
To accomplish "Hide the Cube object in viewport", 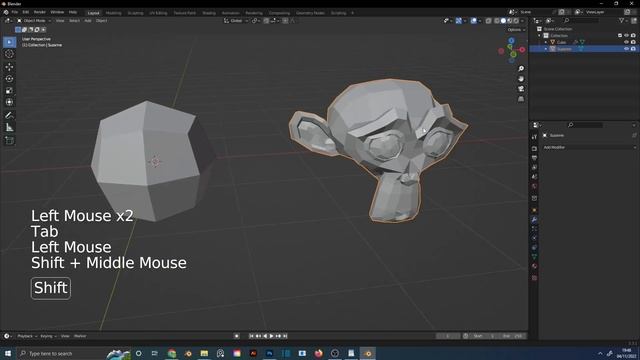I will [x=627, y=42].
